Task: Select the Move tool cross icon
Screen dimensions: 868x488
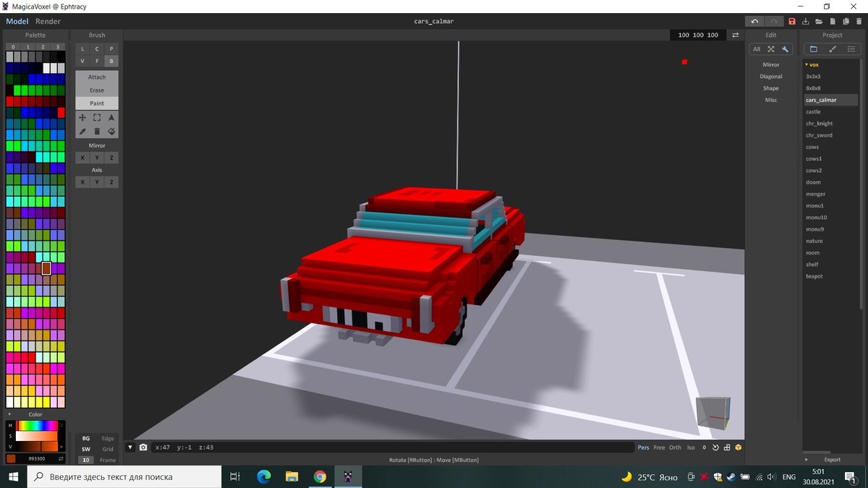Action: [82, 117]
